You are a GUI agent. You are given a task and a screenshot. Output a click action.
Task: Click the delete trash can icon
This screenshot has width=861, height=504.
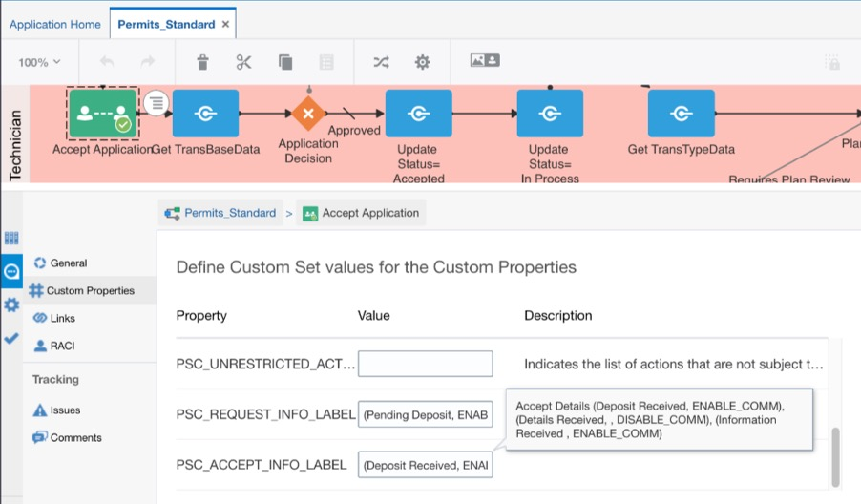pos(202,62)
